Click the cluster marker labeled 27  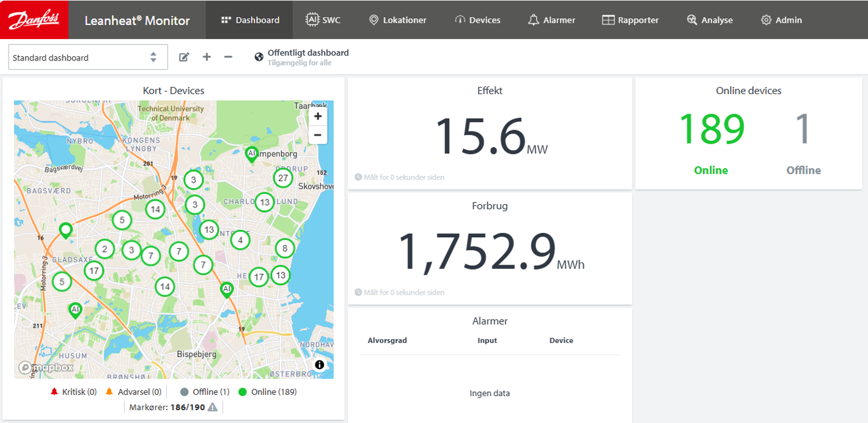[x=282, y=178]
